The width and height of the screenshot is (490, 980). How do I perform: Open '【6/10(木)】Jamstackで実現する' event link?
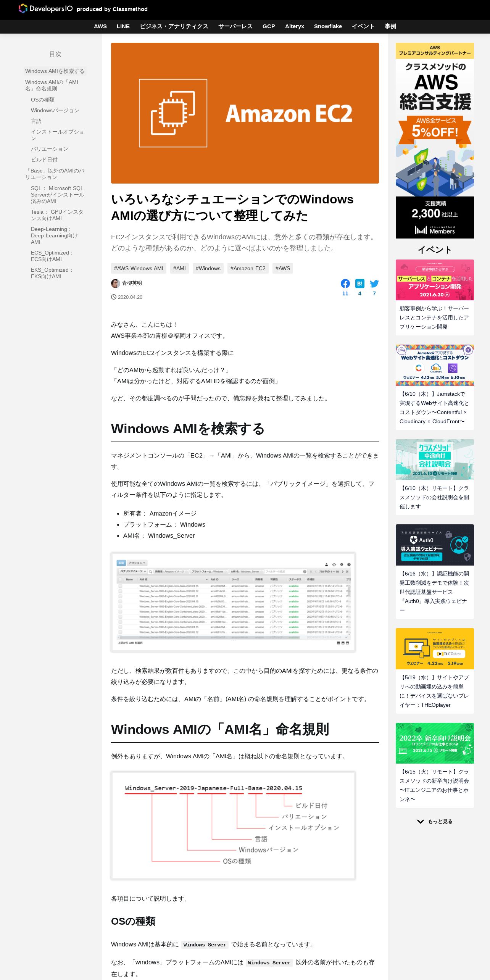pos(435,408)
